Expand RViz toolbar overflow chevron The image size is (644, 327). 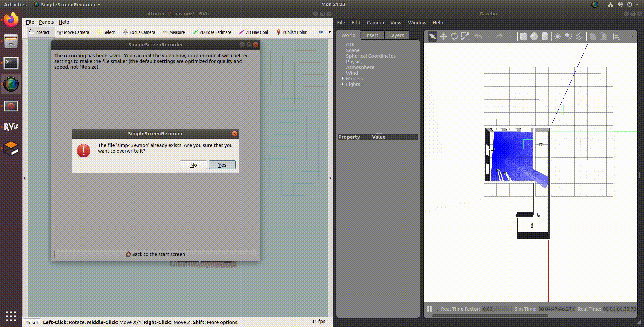330,32
